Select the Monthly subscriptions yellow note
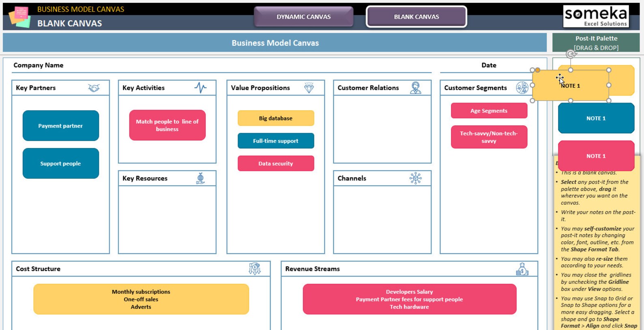 click(141, 299)
